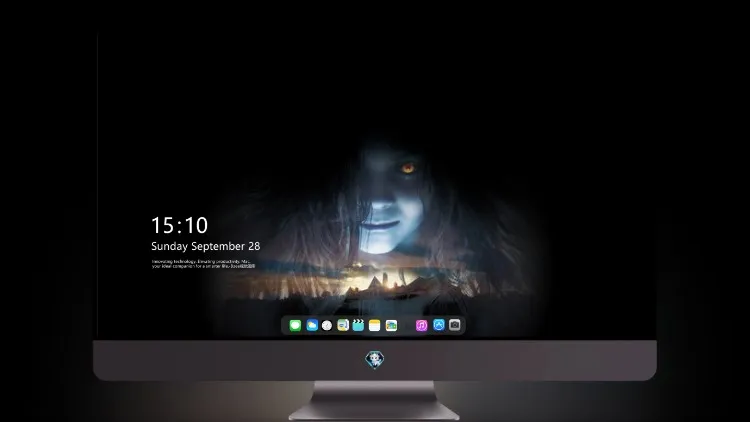Open the Photos gallery app in dock
This screenshot has height=422, width=750.
[391, 325]
